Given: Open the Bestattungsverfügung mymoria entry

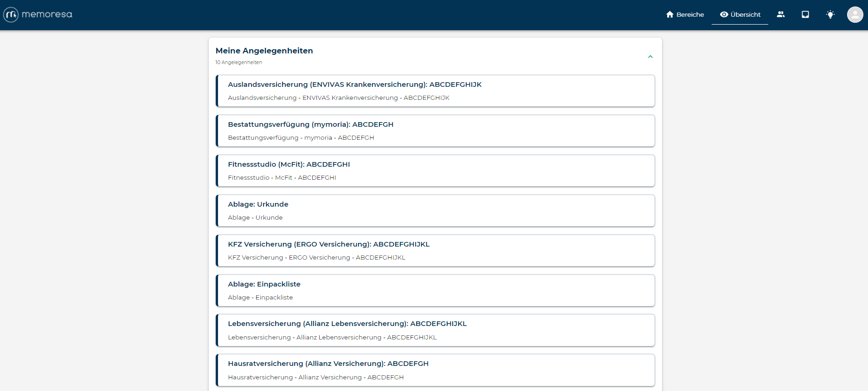Looking at the screenshot, I should coord(435,131).
